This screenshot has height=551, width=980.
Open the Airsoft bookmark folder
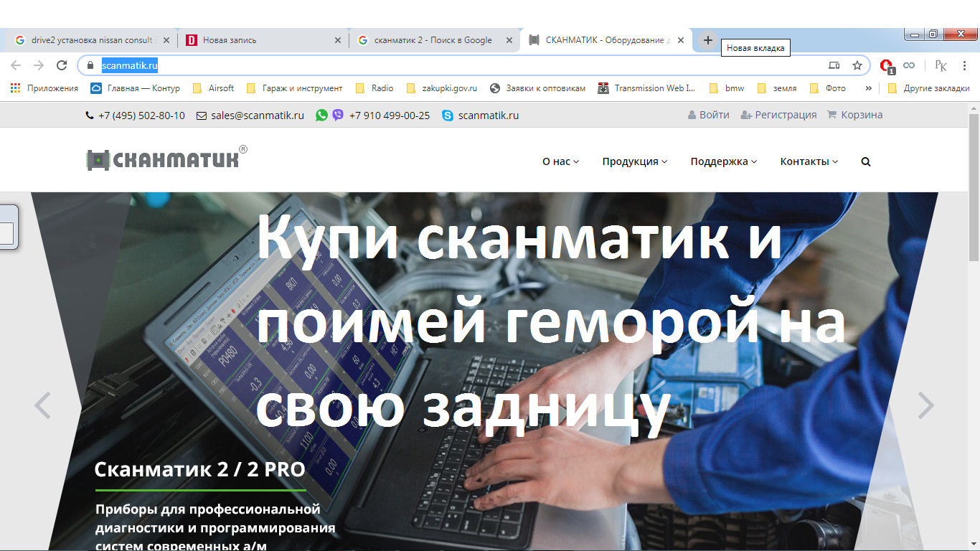click(x=214, y=88)
